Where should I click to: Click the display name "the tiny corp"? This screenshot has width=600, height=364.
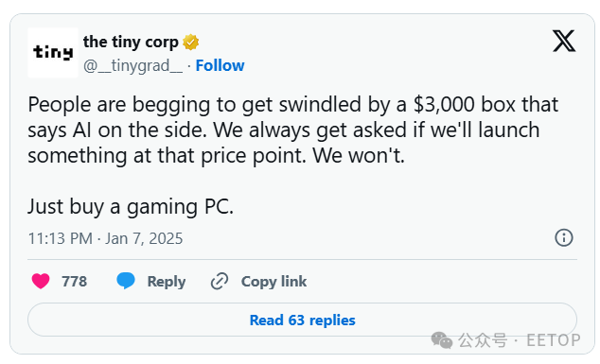click(x=131, y=42)
